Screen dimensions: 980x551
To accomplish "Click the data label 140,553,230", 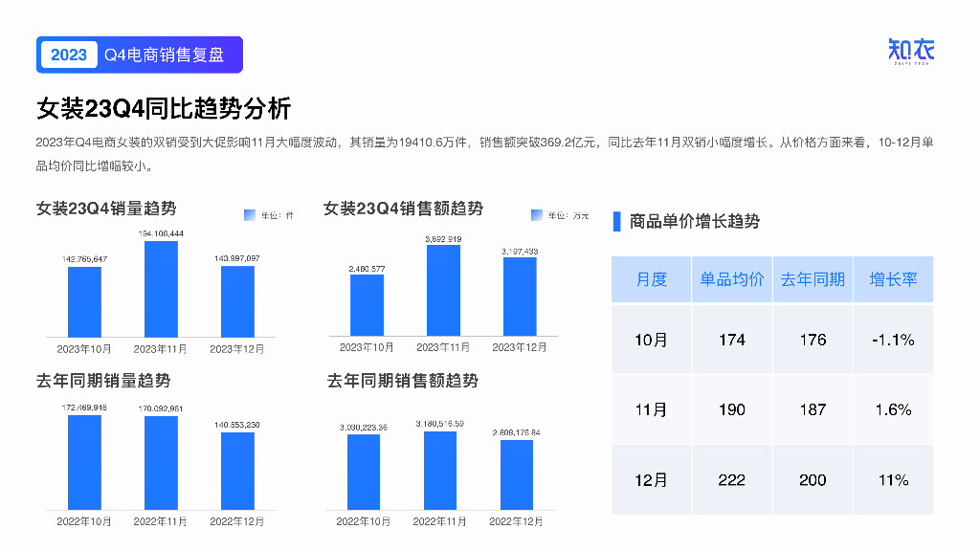I will (237, 425).
